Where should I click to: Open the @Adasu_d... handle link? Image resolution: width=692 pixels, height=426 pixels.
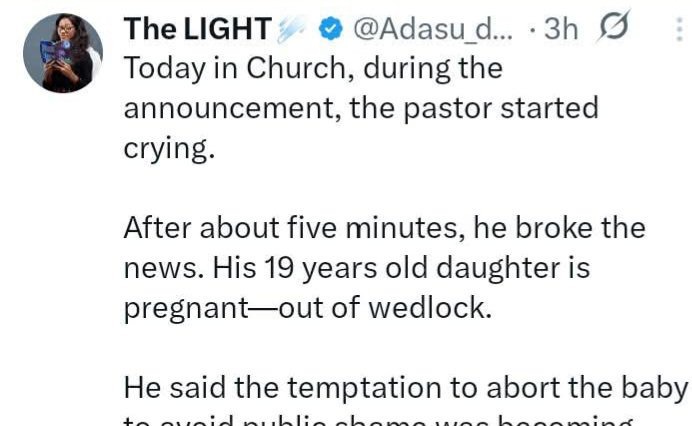point(432,30)
